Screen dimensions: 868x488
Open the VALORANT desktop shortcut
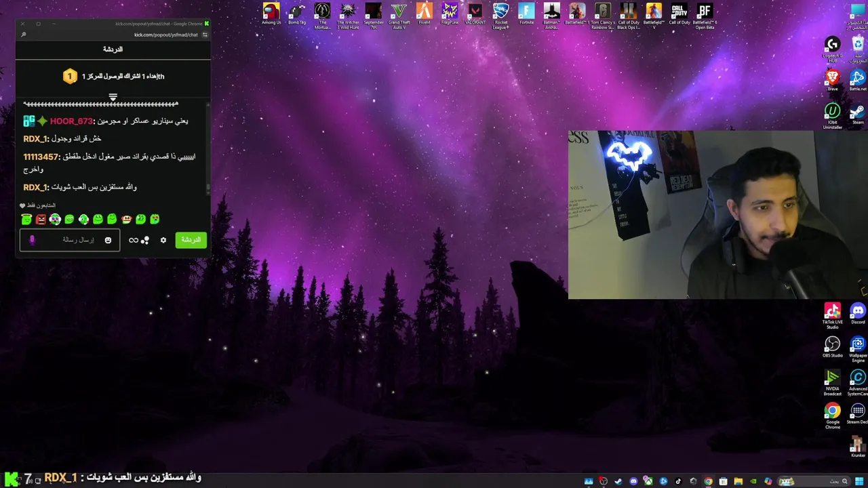475,15
